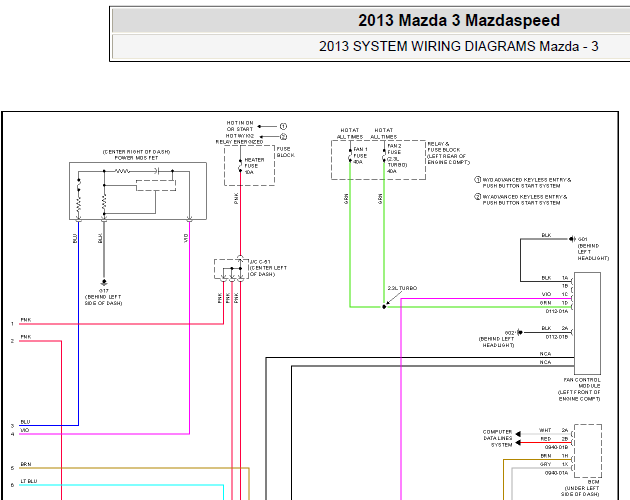The width and height of the screenshot is (630, 500).
Task: Click the 'FUSE BLOCK' label beside heater fuse
Action: point(285,152)
